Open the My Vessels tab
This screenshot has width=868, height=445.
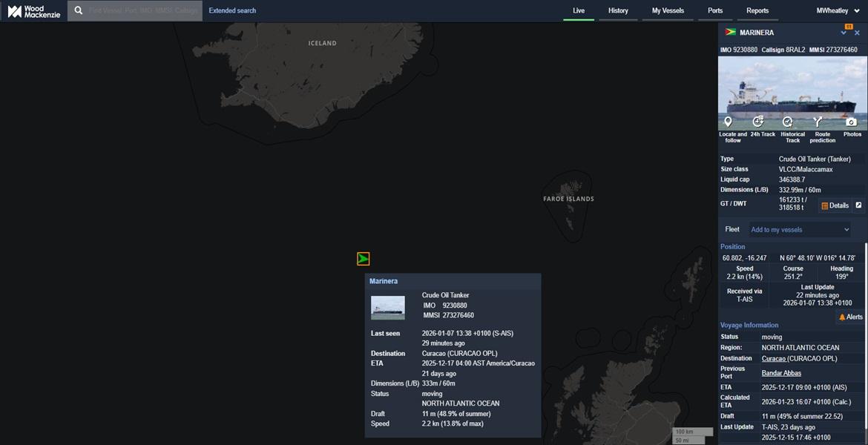668,11
